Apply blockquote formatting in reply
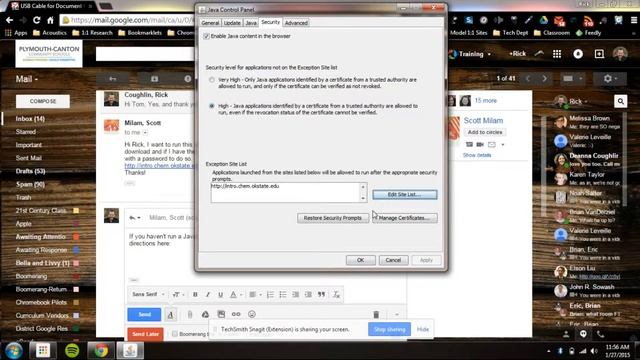 pyautogui.click(x=322, y=294)
